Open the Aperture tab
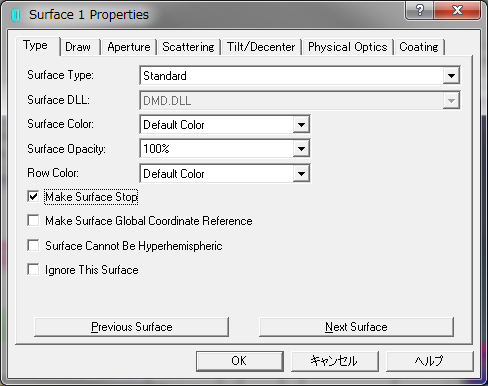This screenshot has width=488, height=386. (129, 47)
